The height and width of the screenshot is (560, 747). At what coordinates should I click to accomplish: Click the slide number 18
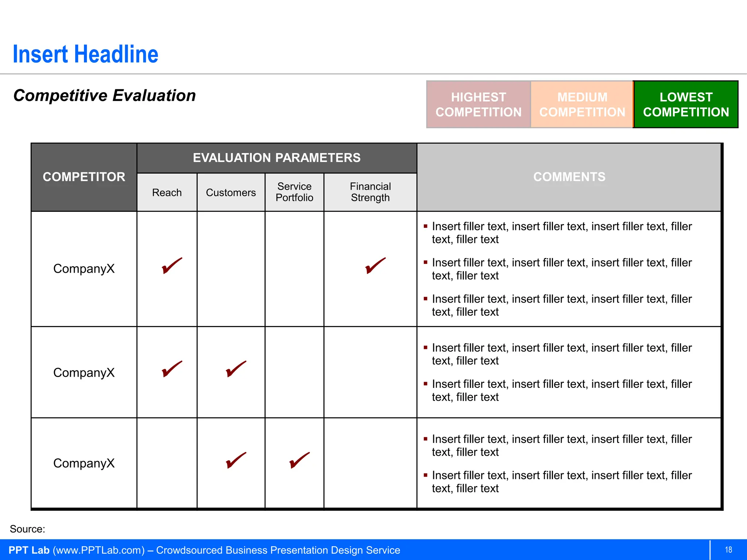[728, 550]
